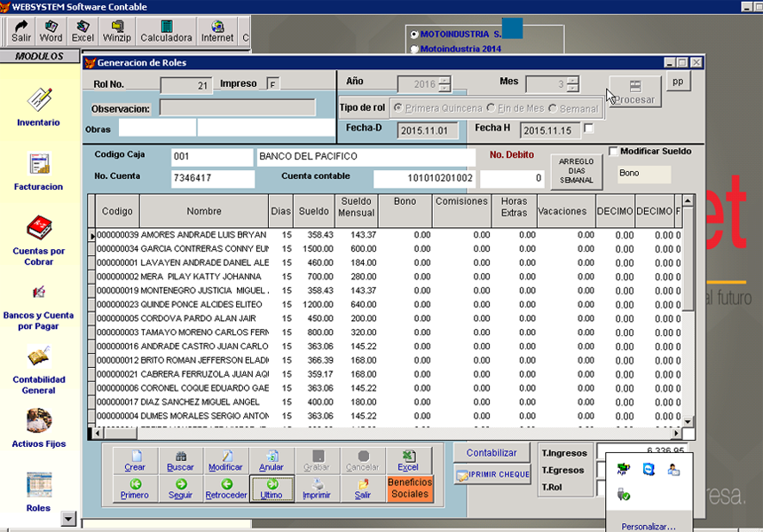Click the Imprimir printer button

(316, 489)
